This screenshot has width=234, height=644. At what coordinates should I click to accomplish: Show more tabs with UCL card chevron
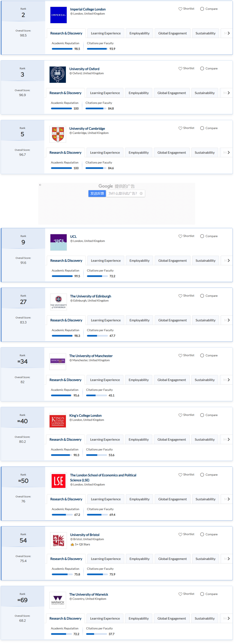229,260
